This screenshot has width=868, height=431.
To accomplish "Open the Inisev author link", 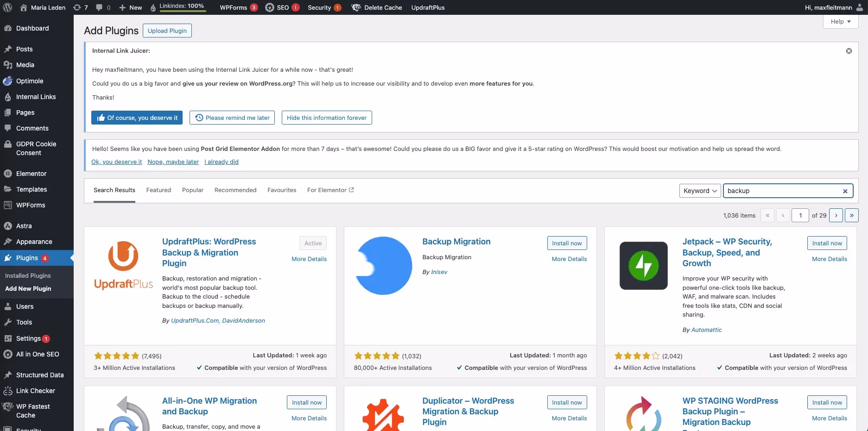I will [439, 272].
